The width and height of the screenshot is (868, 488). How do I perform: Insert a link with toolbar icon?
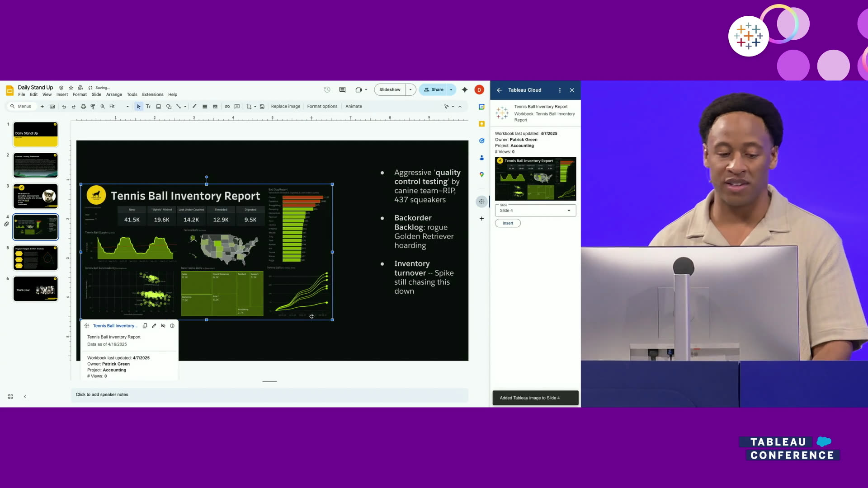point(227,107)
